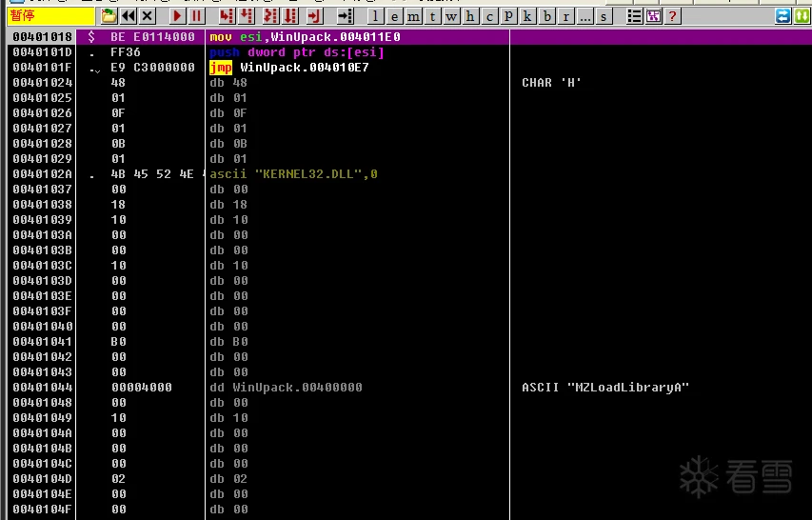
Task: Select the mov esi,WinUpack.004011E0 instruction
Action: tap(305, 37)
